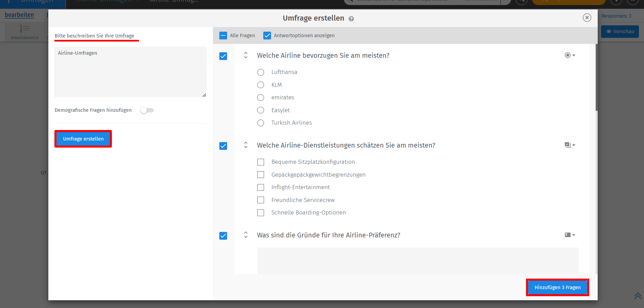The height and width of the screenshot is (308, 644).
Task: Click the survey description text area
Action: [130, 72]
